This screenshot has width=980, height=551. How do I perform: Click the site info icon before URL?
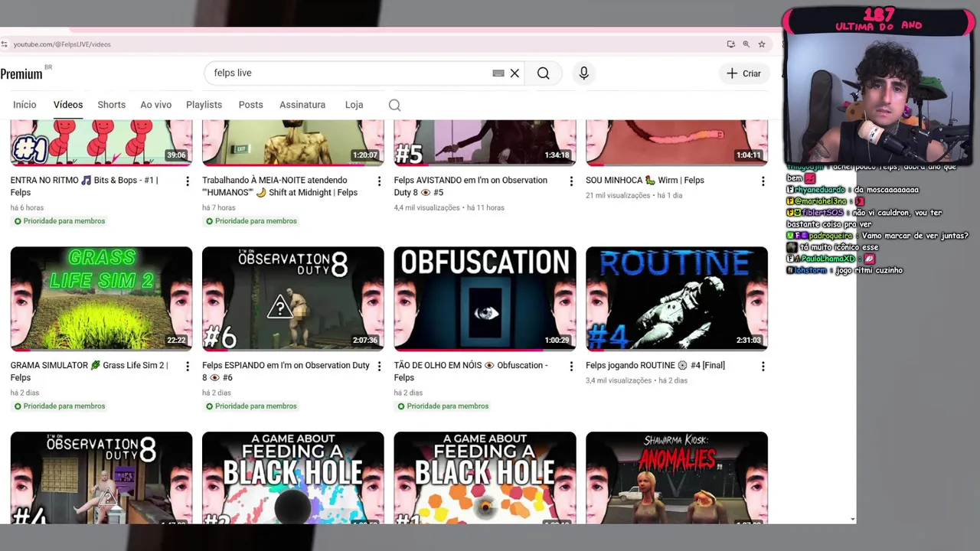click(5, 44)
